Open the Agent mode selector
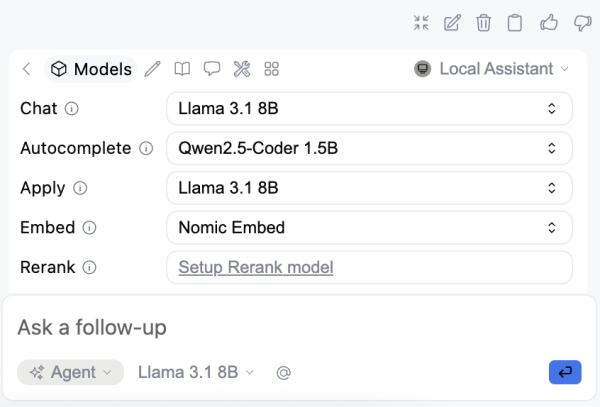This screenshot has height=407, width=600. pyautogui.click(x=70, y=372)
